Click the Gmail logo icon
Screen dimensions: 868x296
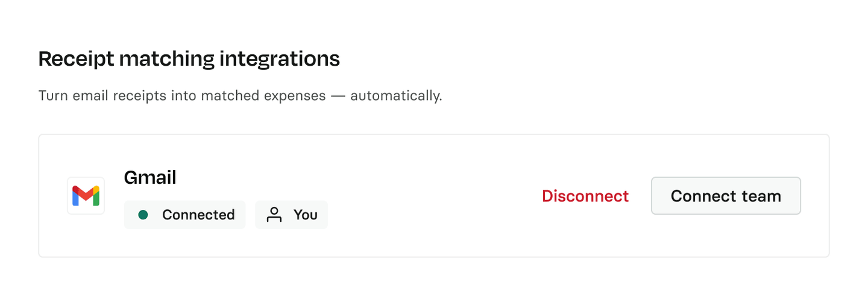(86, 196)
